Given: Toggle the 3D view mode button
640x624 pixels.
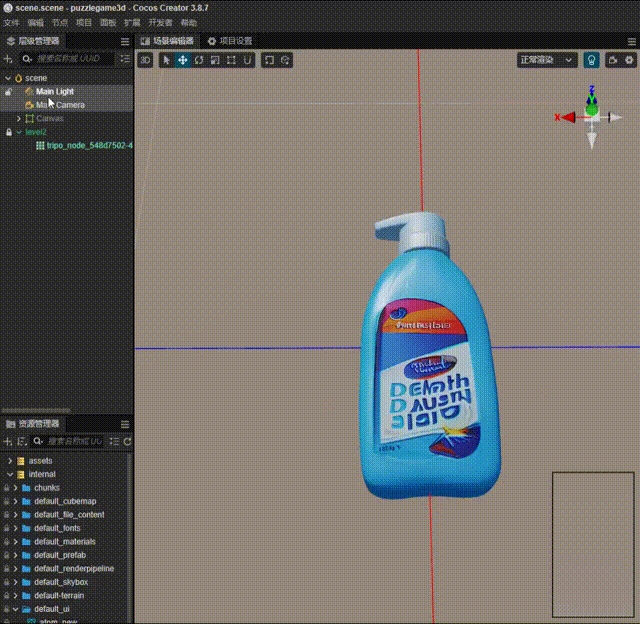Looking at the screenshot, I should coord(145,60).
